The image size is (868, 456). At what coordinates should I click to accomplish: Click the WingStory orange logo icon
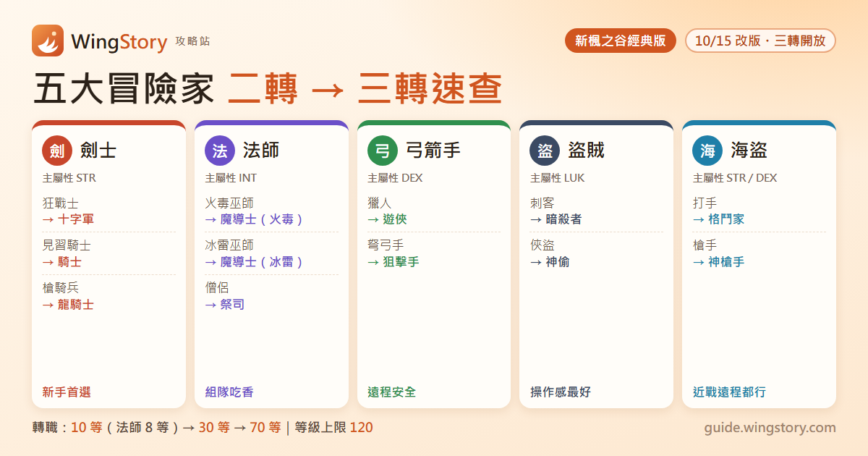tap(48, 41)
